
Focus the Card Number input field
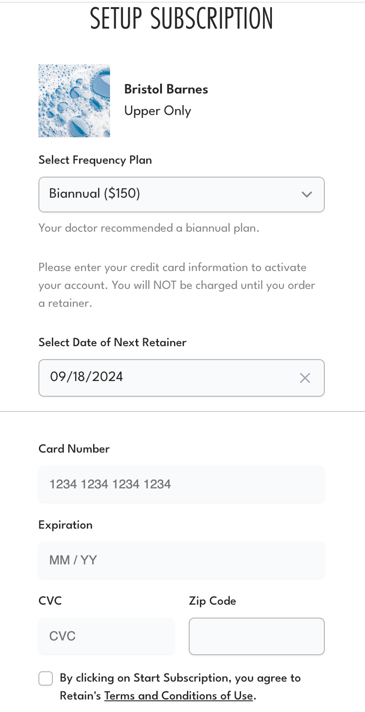(181, 484)
